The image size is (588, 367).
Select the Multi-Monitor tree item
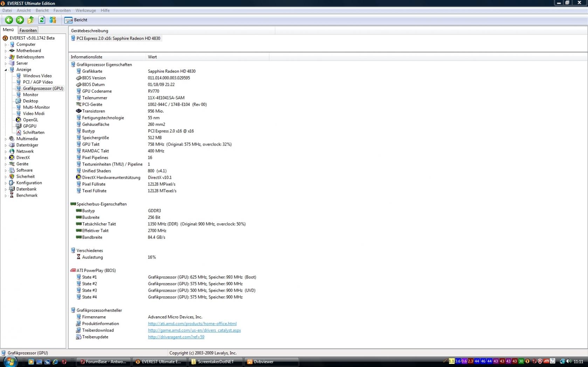click(x=36, y=107)
